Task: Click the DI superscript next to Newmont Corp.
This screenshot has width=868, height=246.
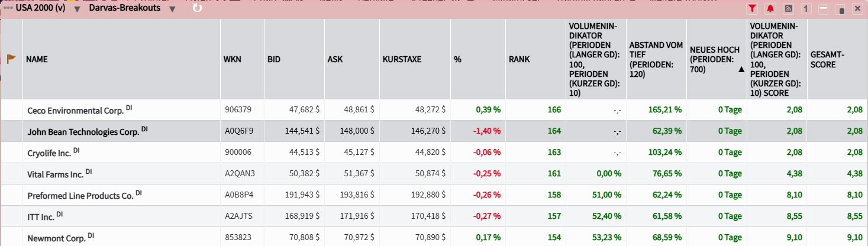Action: pos(91,235)
